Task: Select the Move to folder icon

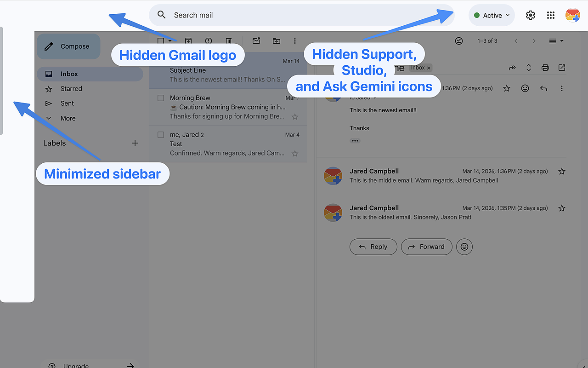Action: coord(277,41)
